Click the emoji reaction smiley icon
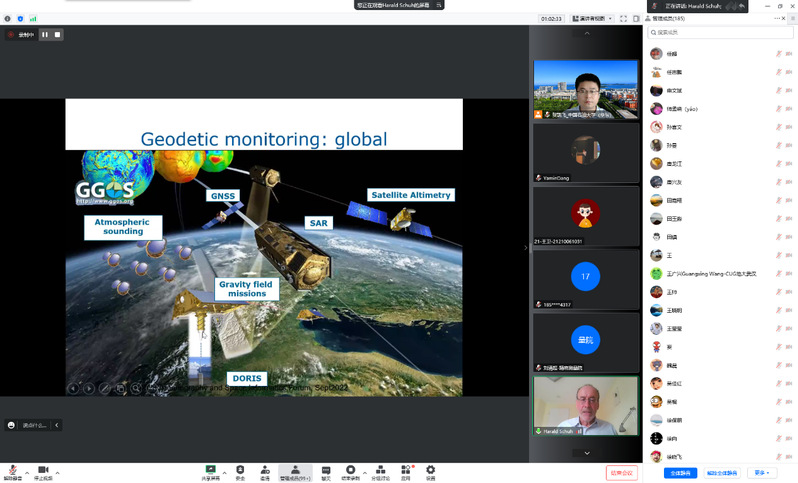798x483 pixels. pos(11,425)
